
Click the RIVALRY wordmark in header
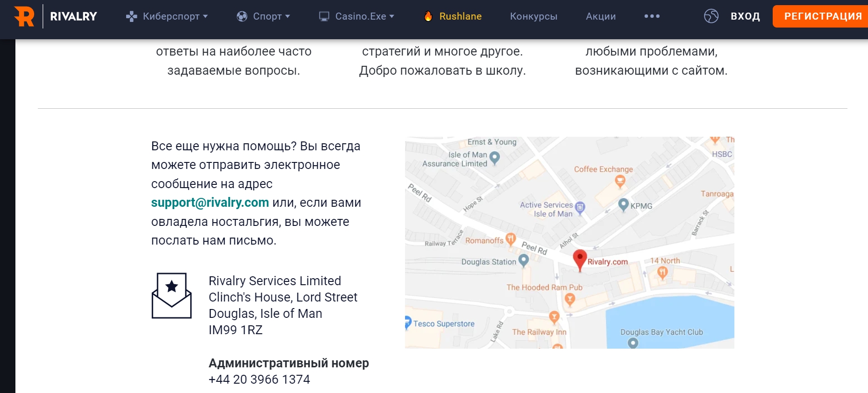[73, 16]
